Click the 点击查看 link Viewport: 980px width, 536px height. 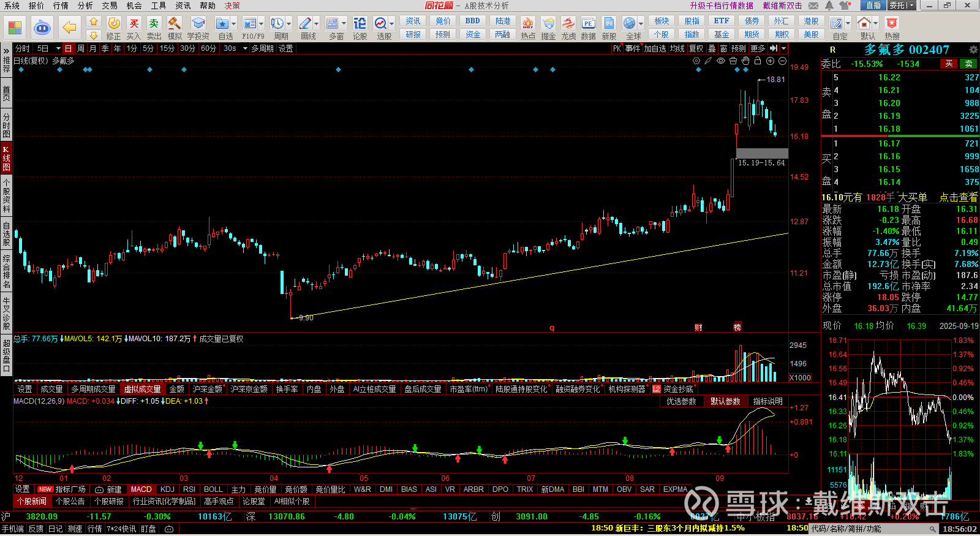959,197
